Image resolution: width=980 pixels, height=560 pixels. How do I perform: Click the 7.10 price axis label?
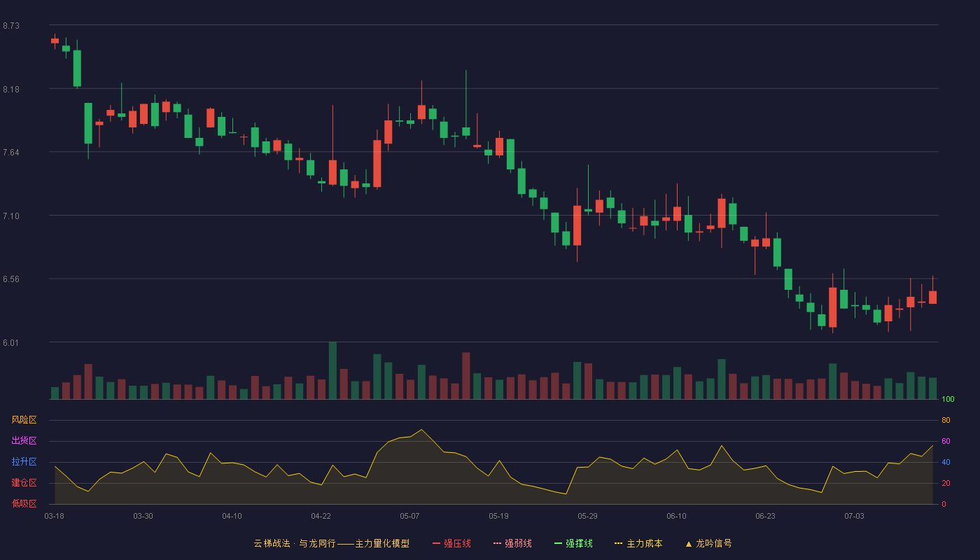click(x=11, y=216)
